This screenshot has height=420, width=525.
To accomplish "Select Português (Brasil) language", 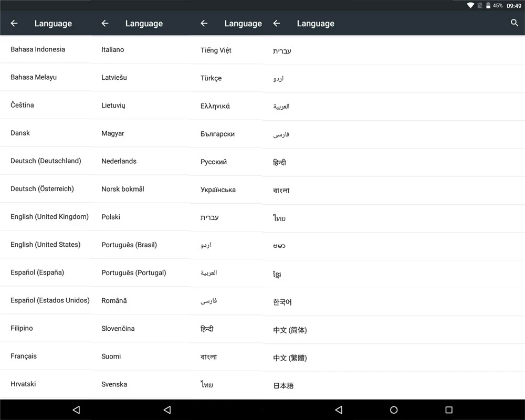I will [x=141, y=245].
